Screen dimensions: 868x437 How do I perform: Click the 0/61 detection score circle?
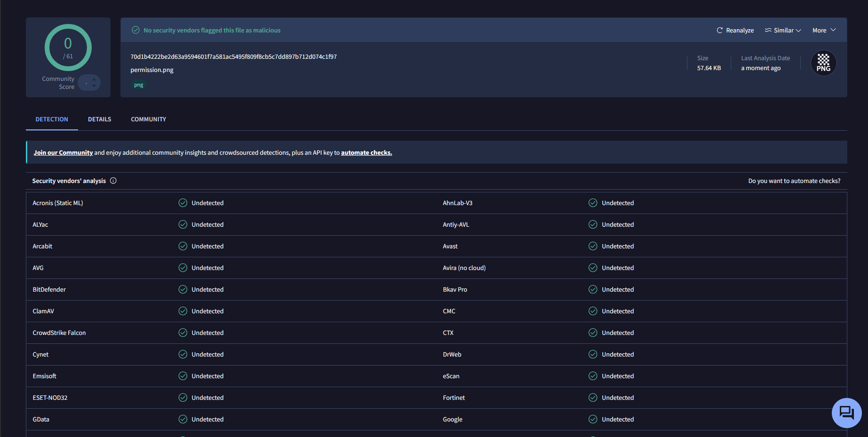68,48
